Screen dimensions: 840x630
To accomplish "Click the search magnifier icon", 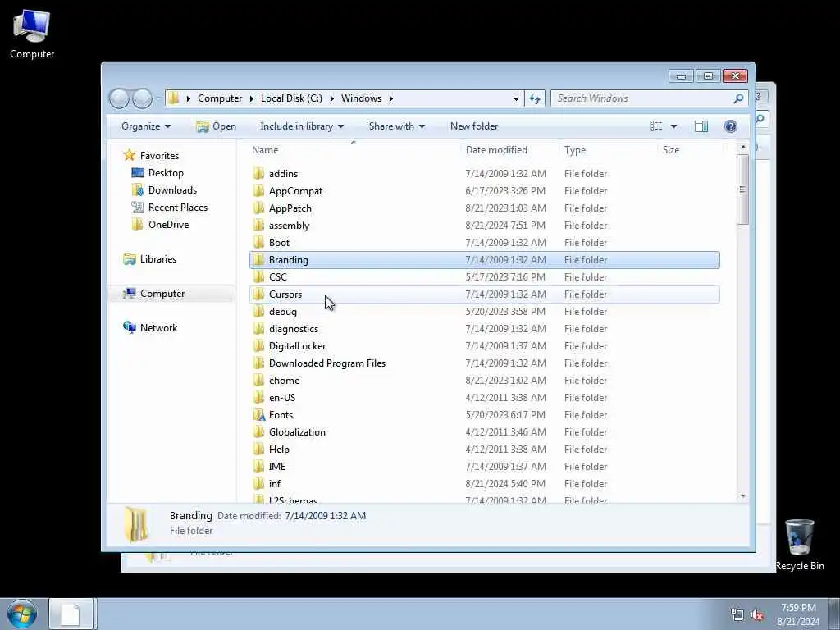I will point(738,98).
